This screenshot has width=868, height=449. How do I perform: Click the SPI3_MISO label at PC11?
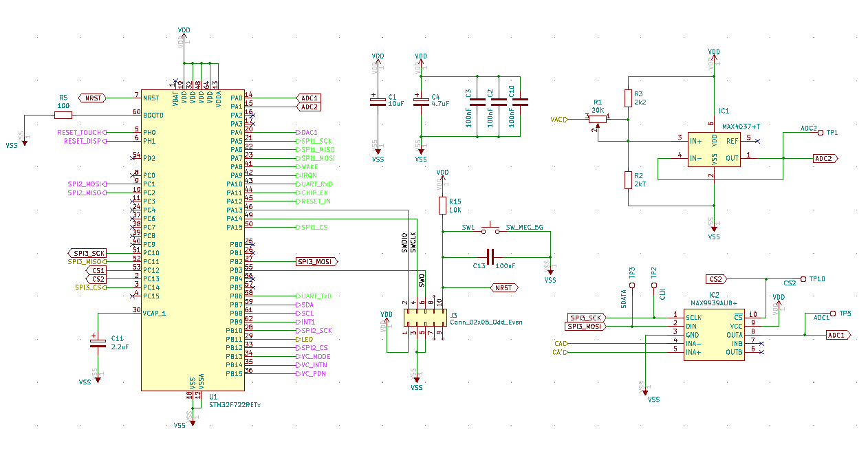click(87, 261)
